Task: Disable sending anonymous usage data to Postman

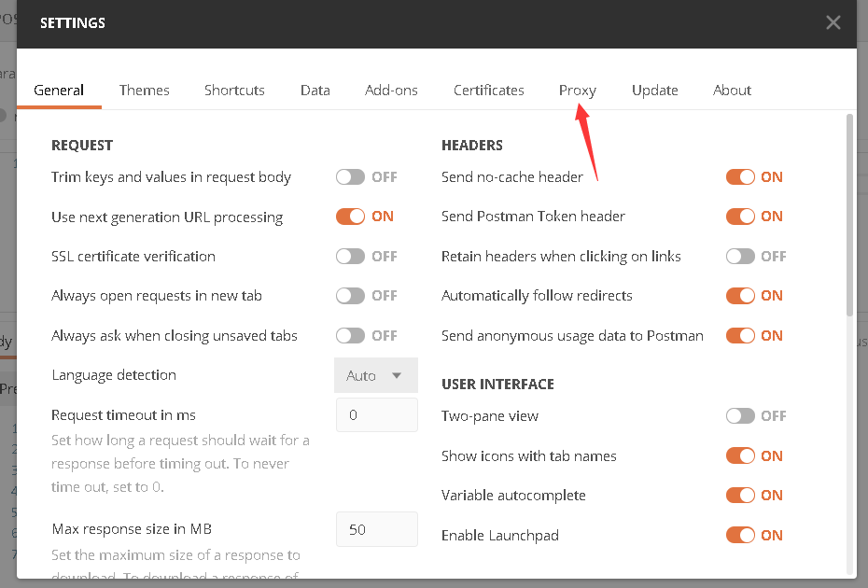Action: [742, 335]
